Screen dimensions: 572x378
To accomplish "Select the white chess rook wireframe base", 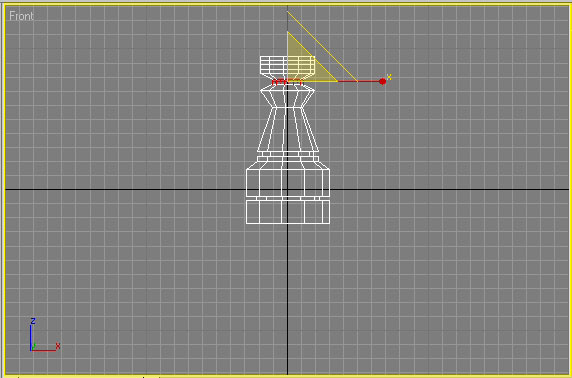I will click(288, 211).
